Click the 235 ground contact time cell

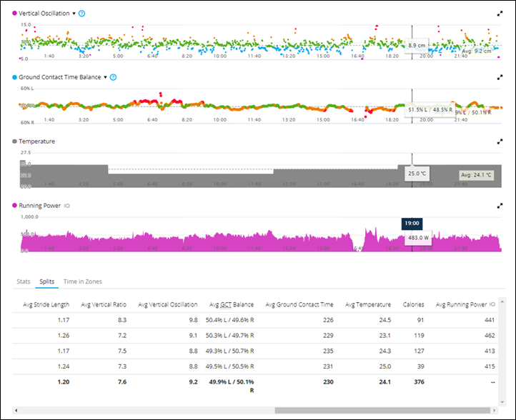tap(328, 351)
